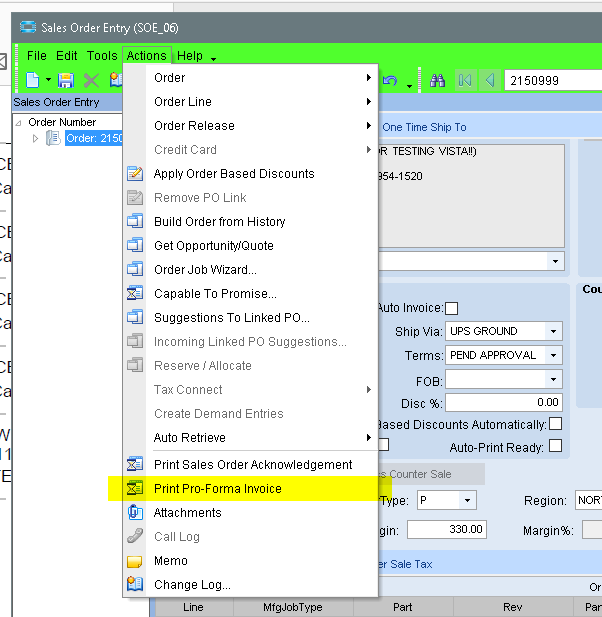Click the Delete X toolbar icon
Image resolution: width=602 pixels, height=617 pixels.
[91, 81]
